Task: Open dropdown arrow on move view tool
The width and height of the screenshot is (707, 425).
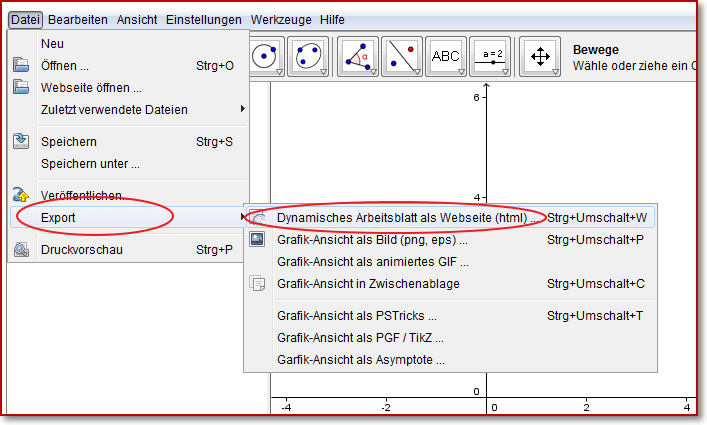Action: tap(555, 72)
